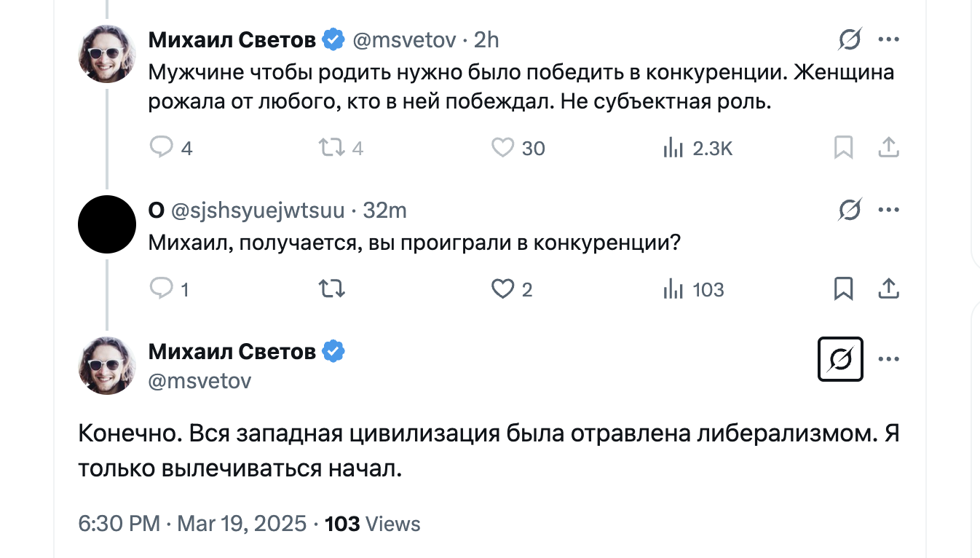Screen dimensions: 980x558
Task: View analytics showing 2.3K views
Action: (x=673, y=148)
